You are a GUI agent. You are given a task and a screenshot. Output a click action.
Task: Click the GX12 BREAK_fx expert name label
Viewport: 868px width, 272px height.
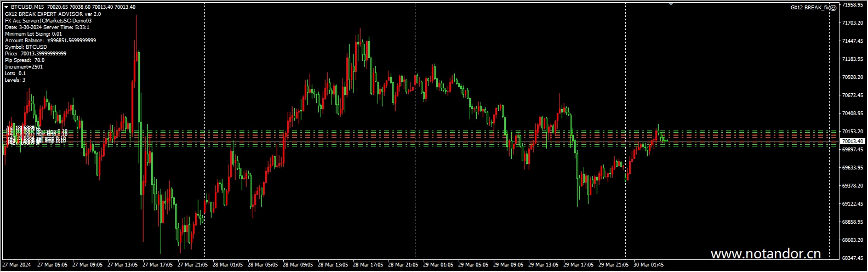809,8
